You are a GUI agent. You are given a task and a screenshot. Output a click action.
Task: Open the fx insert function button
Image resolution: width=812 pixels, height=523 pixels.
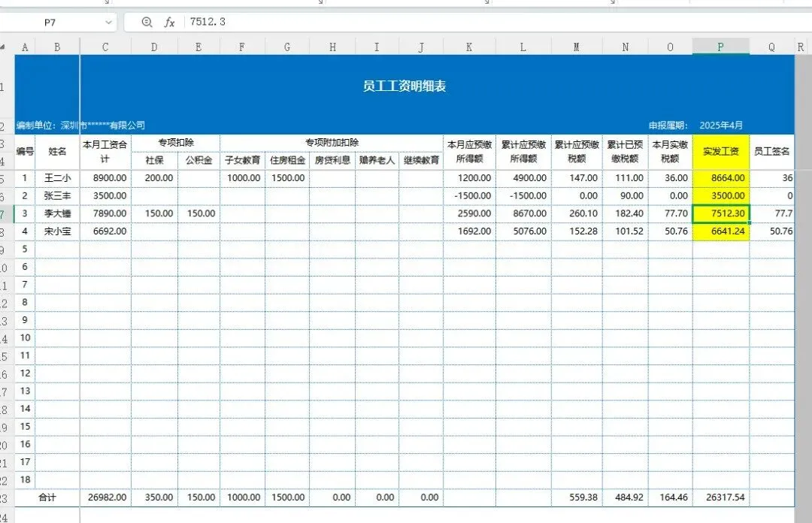(x=169, y=22)
